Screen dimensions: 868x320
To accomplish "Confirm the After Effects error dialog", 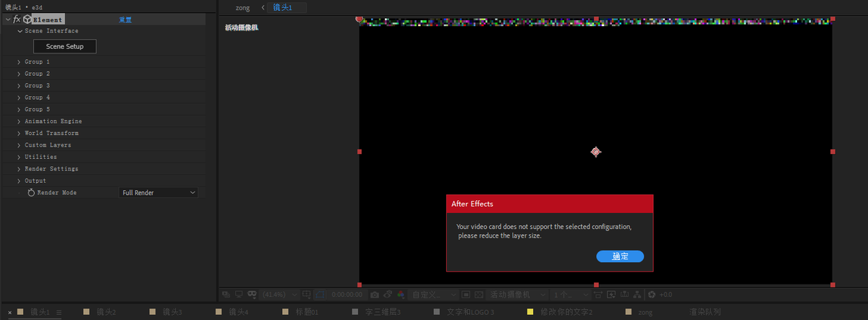I will [620, 256].
